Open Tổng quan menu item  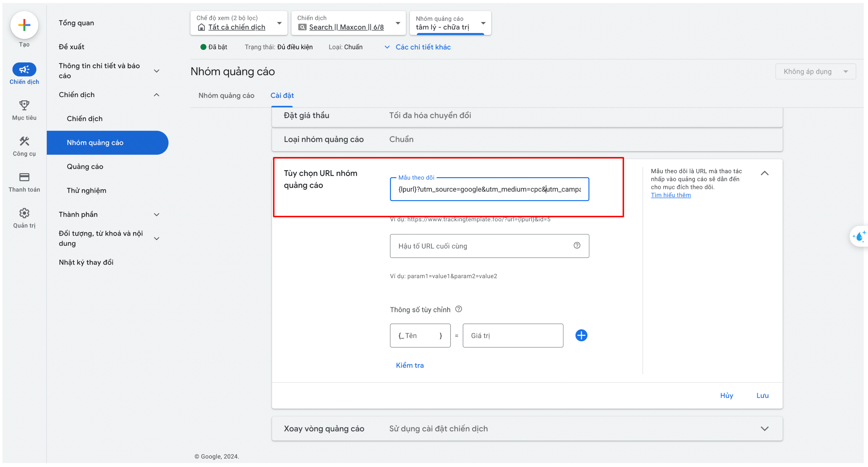[x=76, y=23]
